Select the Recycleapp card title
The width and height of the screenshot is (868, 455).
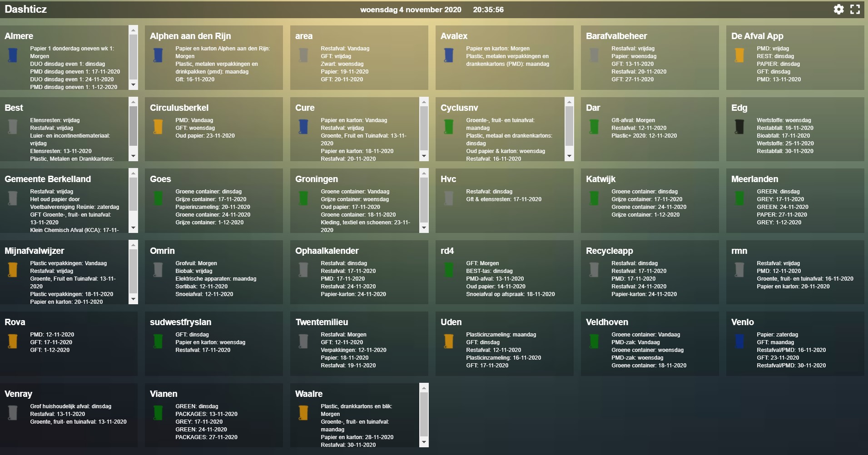[x=609, y=251]
